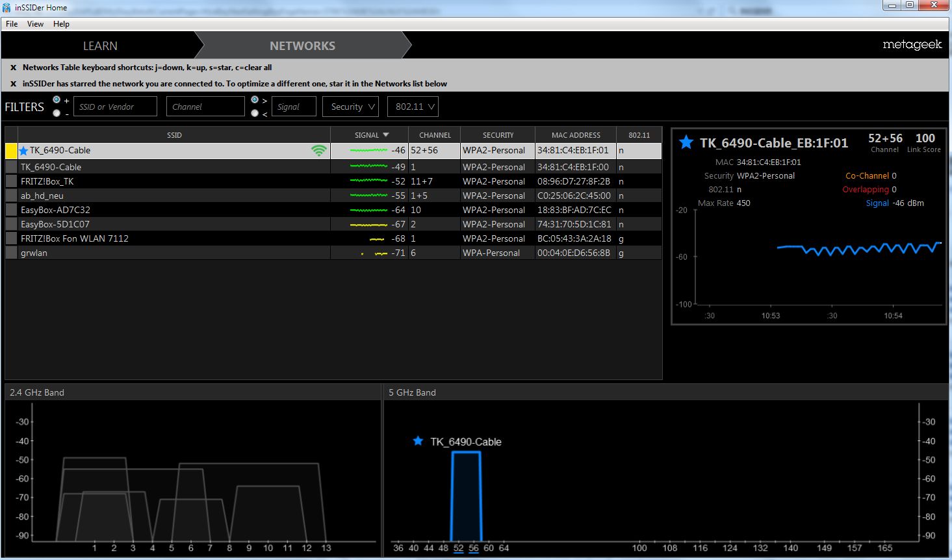Open the 802.11 filter dropdown
Image resolution: width=952 pixels, height=560 pixels.
pyautogui.click(x=413, y=107)
